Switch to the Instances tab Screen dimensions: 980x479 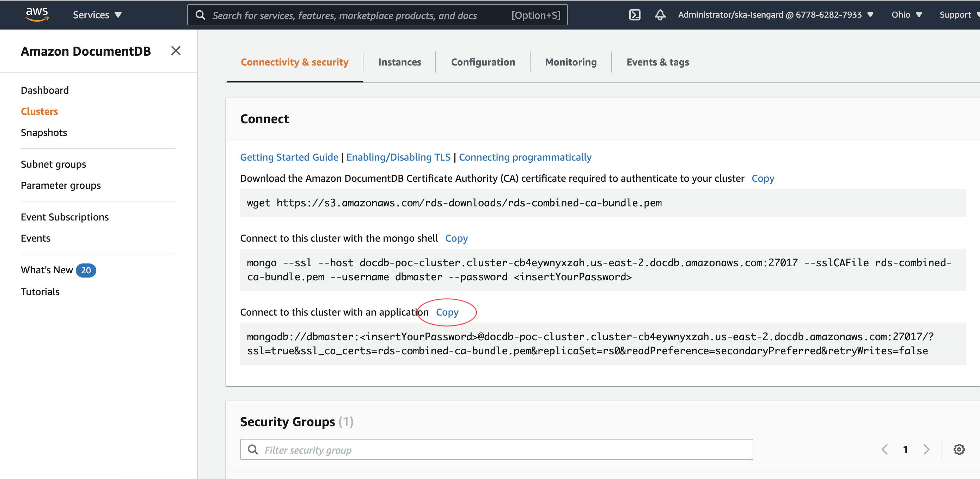click(399, 62)
